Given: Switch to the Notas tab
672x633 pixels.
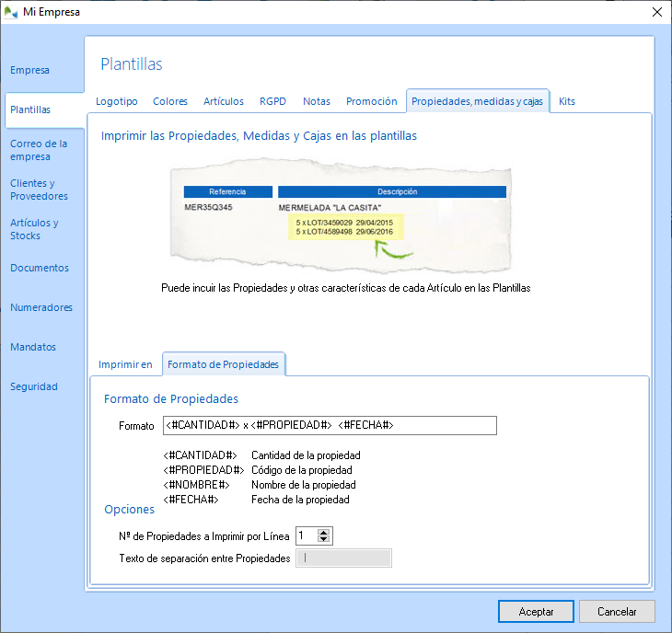Looking at the screenshot, I should (317, 101).
